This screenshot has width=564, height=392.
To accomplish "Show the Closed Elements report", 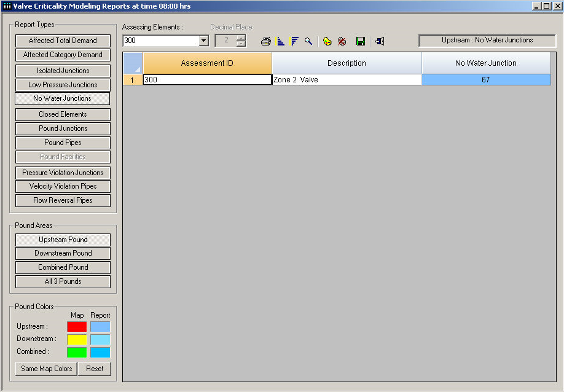I will pyautogui.click(x=63, y=114).
